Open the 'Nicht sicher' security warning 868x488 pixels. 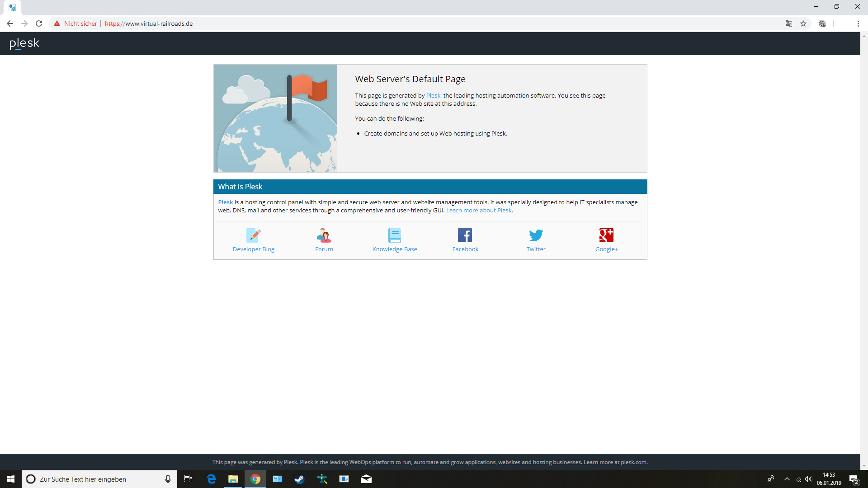click(x=75, y=23)
